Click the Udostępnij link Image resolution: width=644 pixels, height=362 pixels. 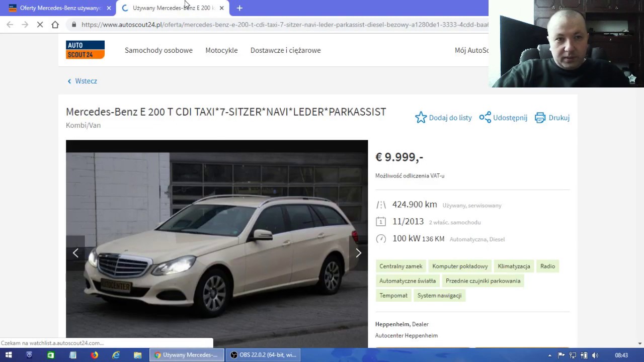pyautogui.click(x=510, y=118)
